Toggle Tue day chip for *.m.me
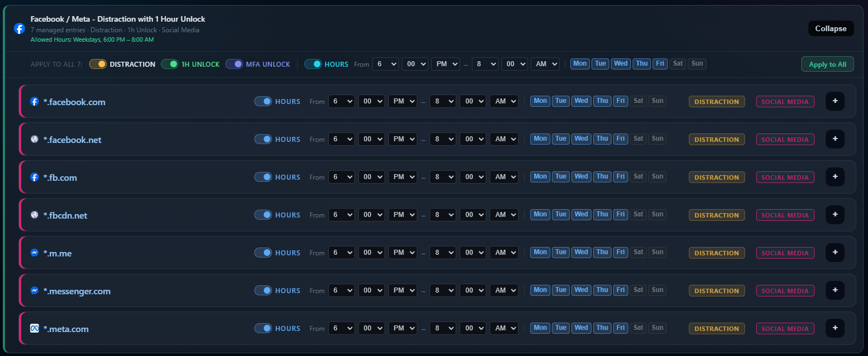 click(x=561, y=252)
